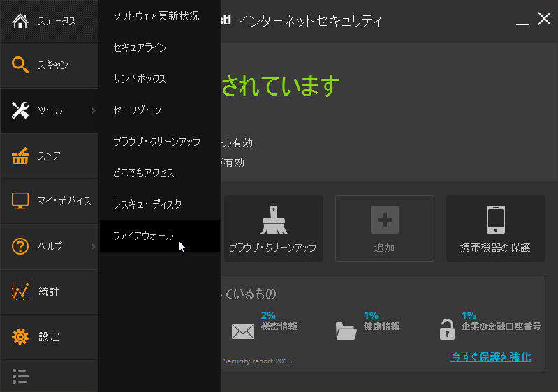Click the 追加 plus tile
The image size is (558, 392).
point(384,229)
